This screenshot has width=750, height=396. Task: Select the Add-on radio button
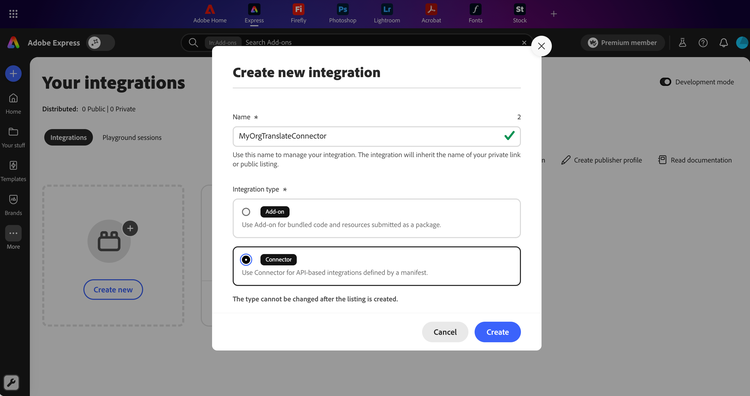(x=246, y=212)
